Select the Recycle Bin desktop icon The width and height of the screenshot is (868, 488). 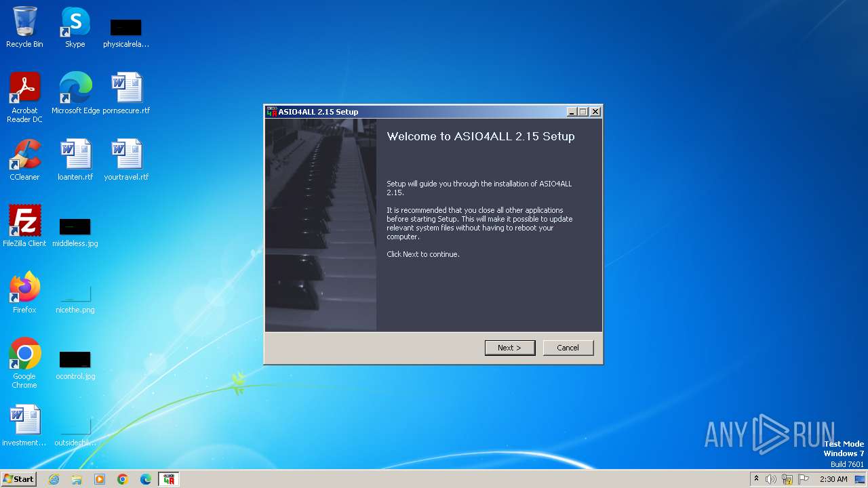click(x=24, y=27)
